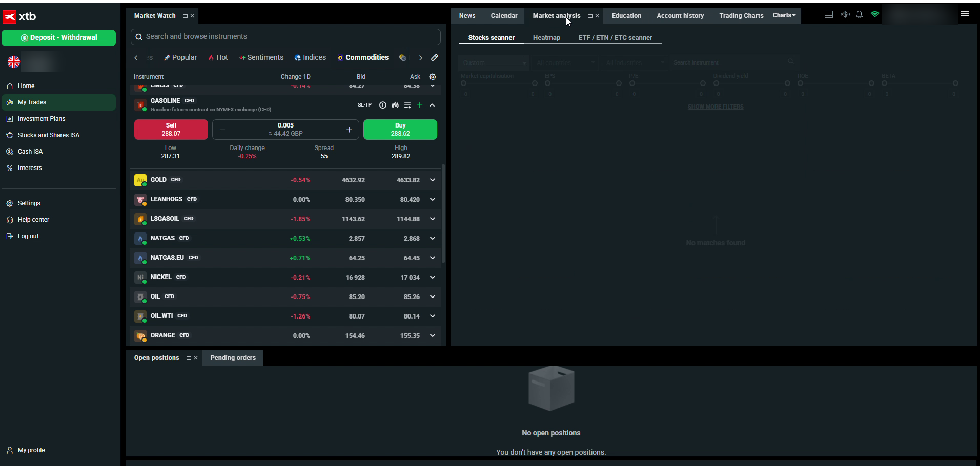Collapse the GASOLINE instrument row
Viewport: 980px width, 466px height.
[432, 105]
